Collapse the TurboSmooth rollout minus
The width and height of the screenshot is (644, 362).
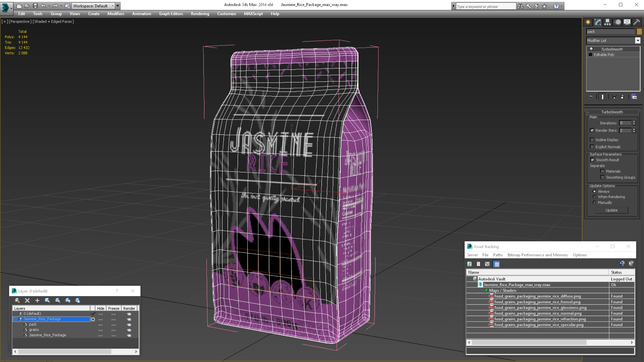pos(588,112)
